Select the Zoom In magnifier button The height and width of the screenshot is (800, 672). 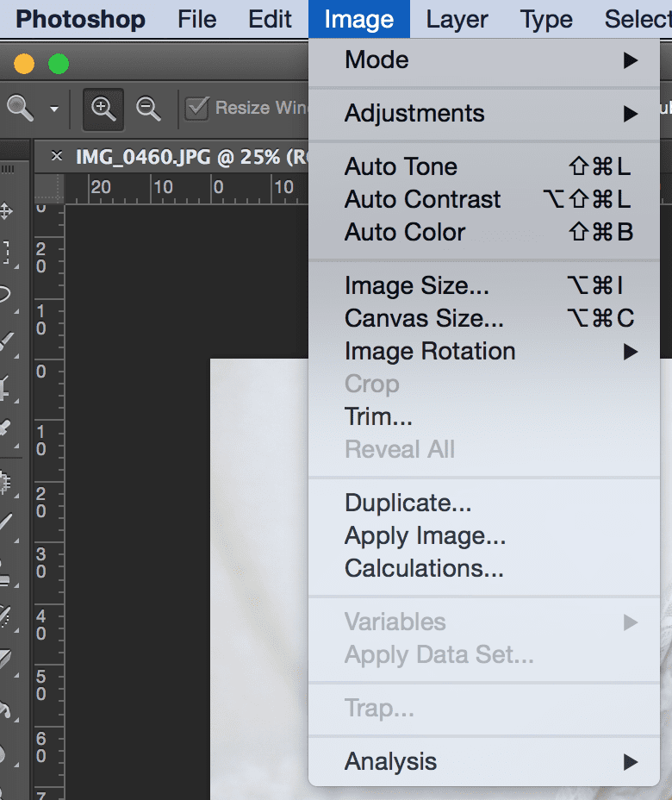point(103,109)
